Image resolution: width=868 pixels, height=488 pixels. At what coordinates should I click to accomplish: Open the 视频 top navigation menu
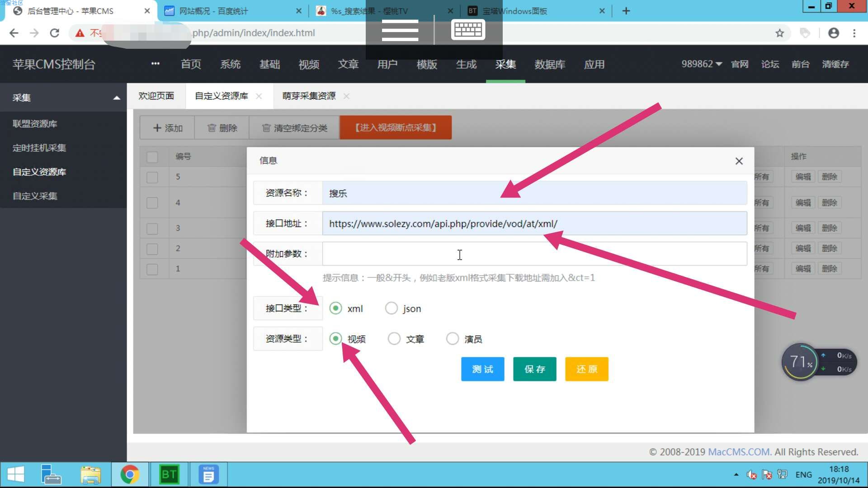309,64
